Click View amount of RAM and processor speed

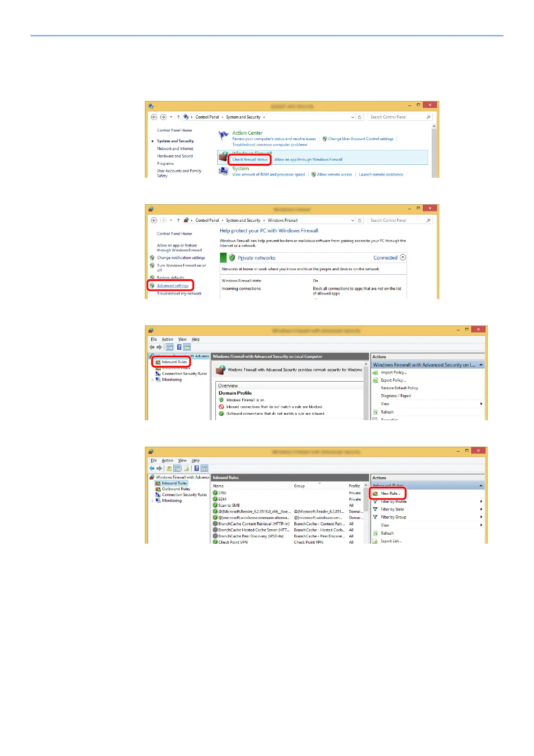[268, 175]
